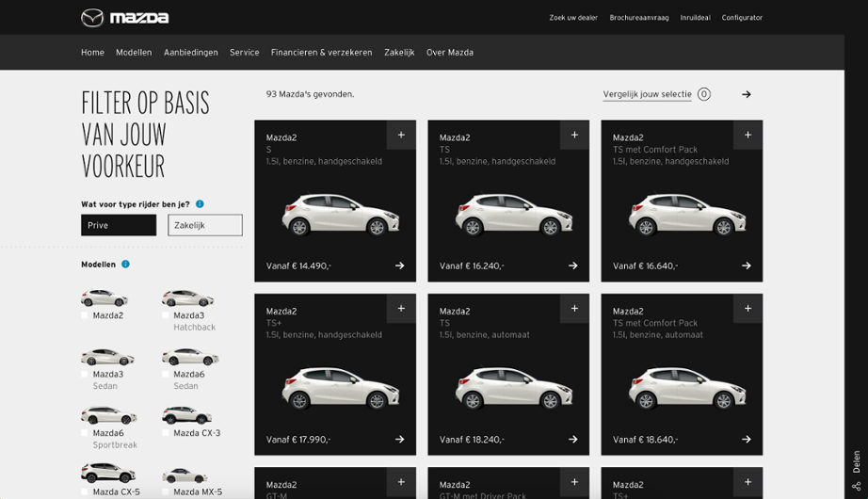Tick the Mazda3 Hatchback checkbox
Viewport: 868px width, 499px height.
point(166,315)
